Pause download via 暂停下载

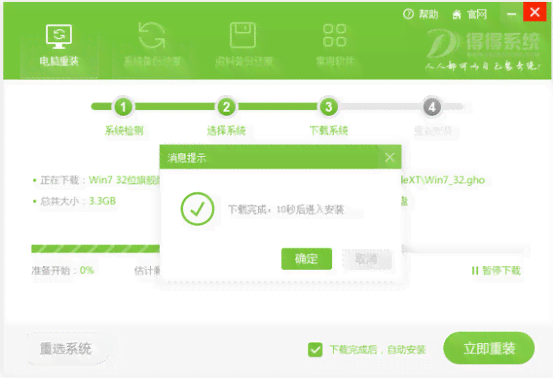(496, 271)
